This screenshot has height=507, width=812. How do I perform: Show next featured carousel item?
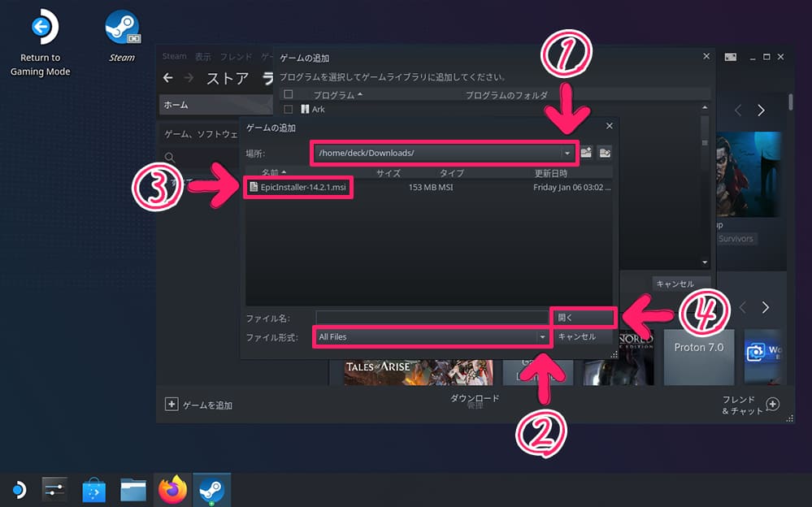pyautogui.click(x=761, y=110)
